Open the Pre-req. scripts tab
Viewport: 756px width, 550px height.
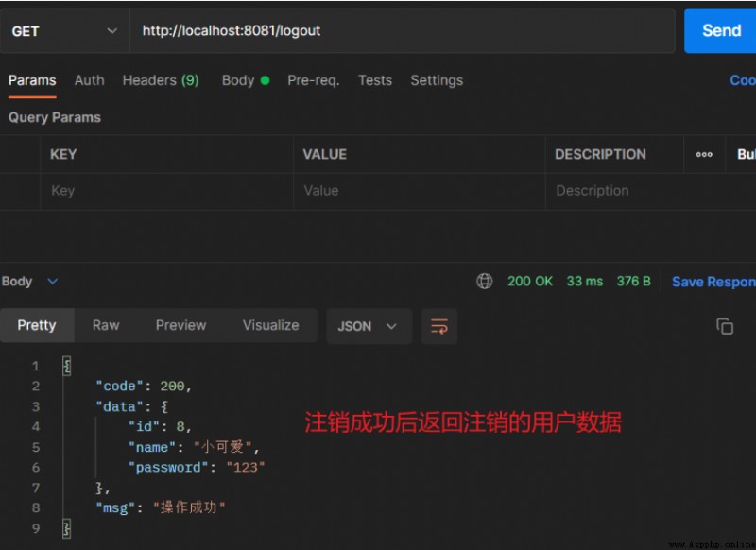coord(314,80)
